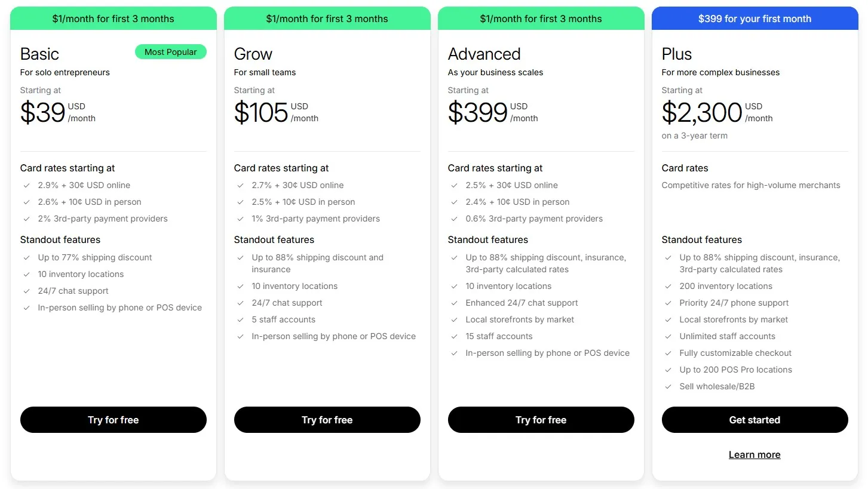Click the checkmark beside 5 staff accounts
This screenshot has width=868, height=489.
(240, 319)
